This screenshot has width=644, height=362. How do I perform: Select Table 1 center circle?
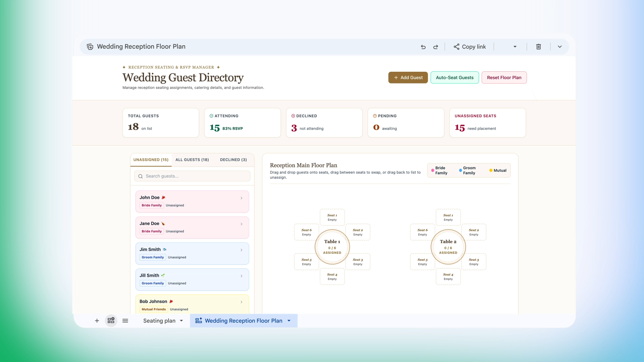[x=332, y=247]
